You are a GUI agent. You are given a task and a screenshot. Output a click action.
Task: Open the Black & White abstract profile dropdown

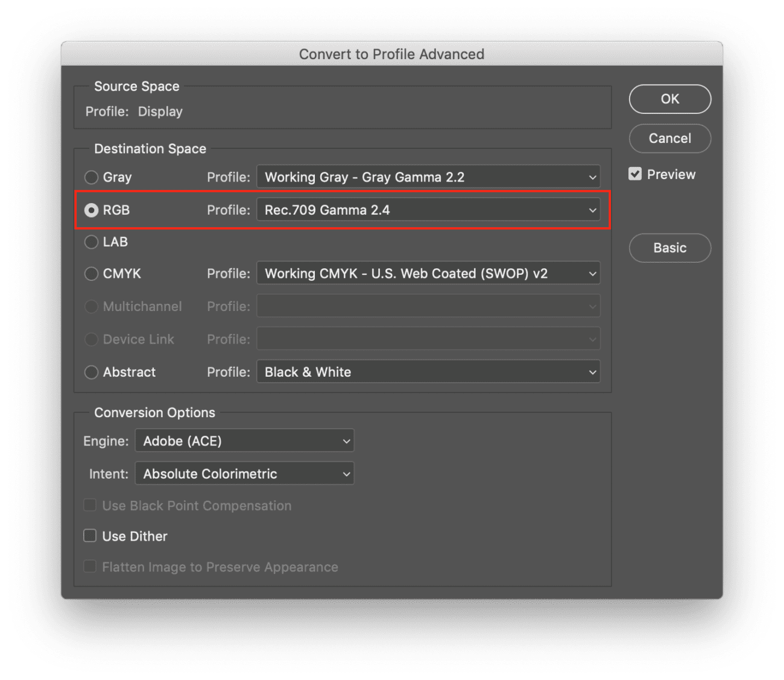(x=428, y=372)
